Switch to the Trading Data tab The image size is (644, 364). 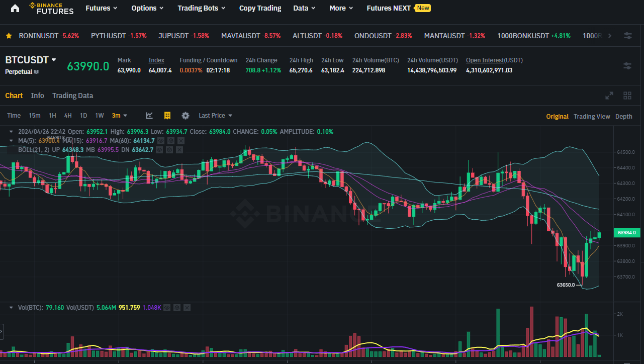(72, 96)
